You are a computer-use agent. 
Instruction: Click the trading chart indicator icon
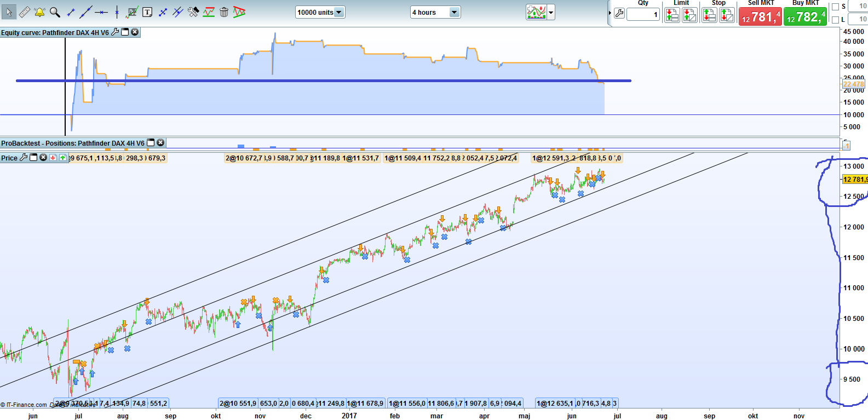(x=536, y=12)
